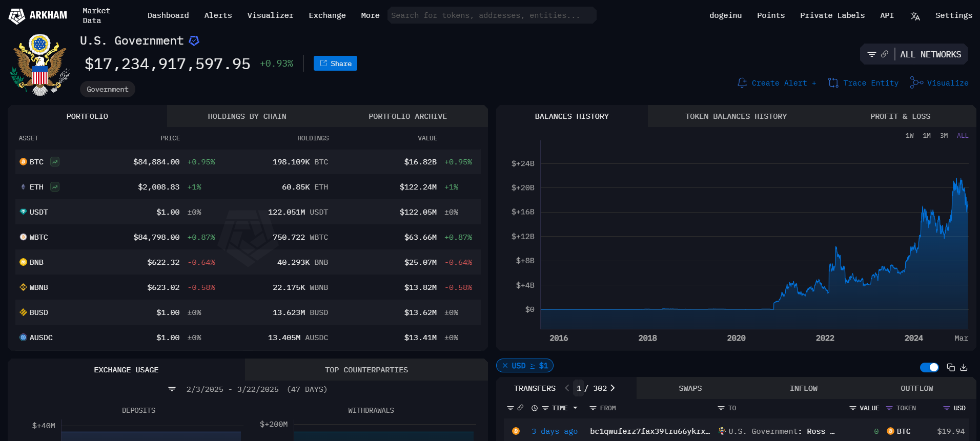Open the dogeinu account link
Image resolution: width=980 pixels, height=441 pixels.
pyautogui.click(x=725, y=15)
